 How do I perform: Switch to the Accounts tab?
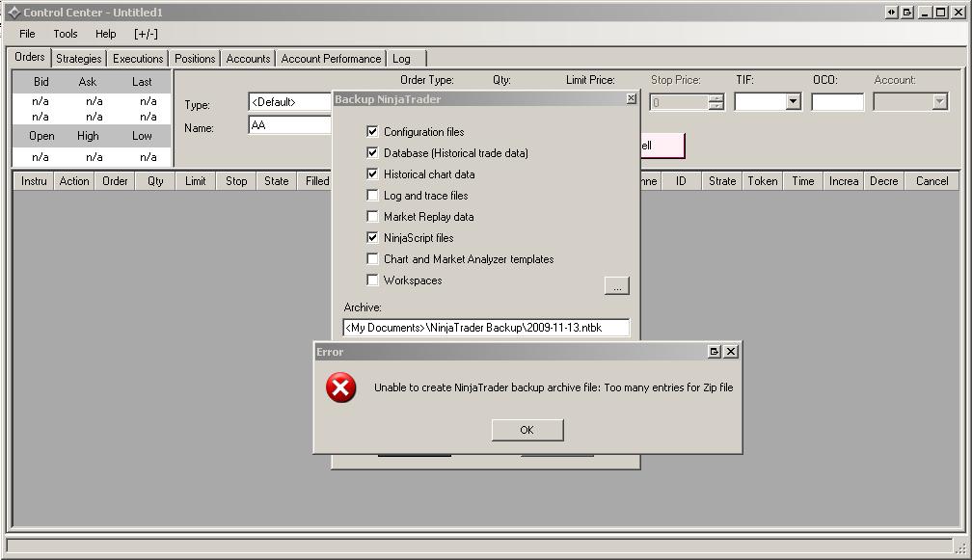[248, 59]
